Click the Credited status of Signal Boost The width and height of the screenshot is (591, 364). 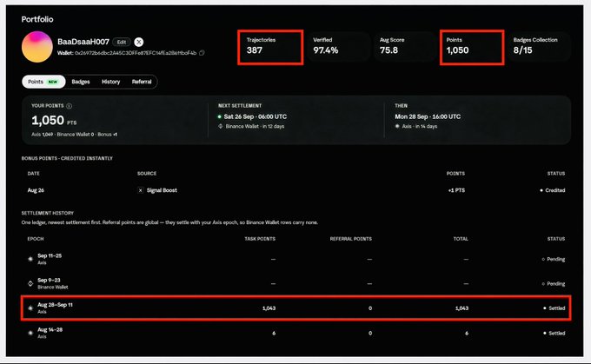pyautogui.click(x=553, y=190)
